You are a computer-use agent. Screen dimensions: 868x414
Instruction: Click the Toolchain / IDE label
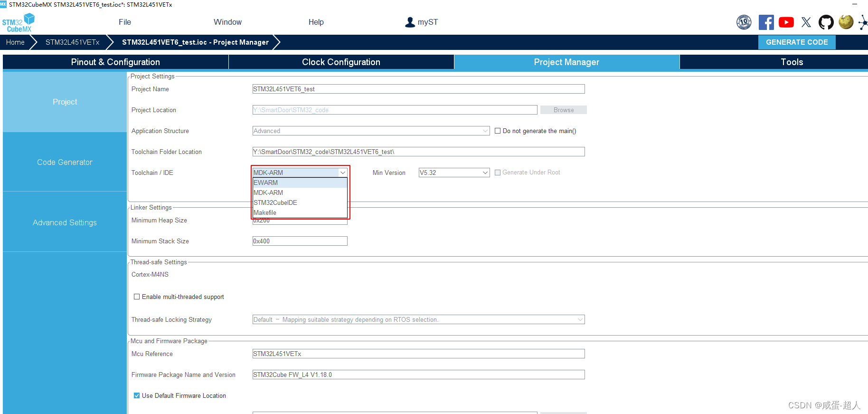click(x=152, y=173)
